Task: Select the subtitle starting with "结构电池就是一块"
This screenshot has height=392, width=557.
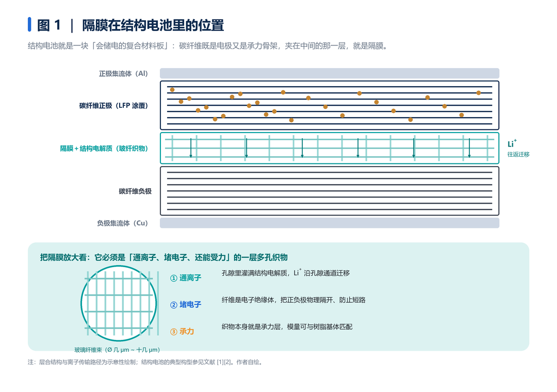Action: [x=208, y=46]
